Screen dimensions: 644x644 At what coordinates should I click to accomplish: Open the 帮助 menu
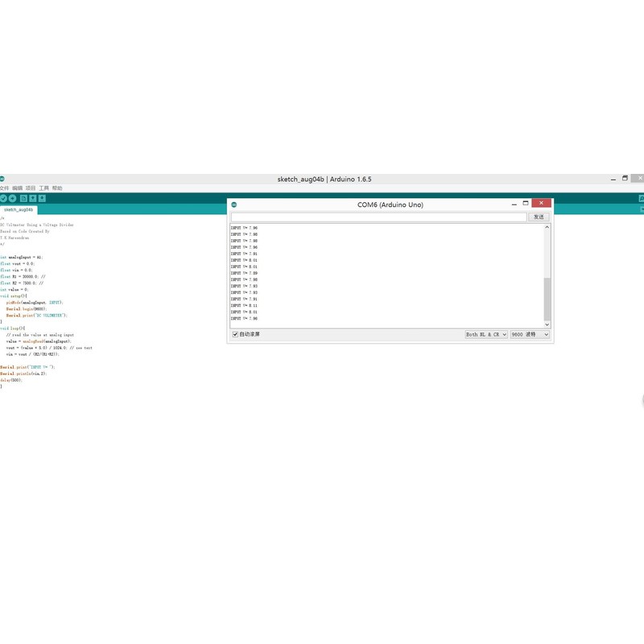click(x=57, y=188)
